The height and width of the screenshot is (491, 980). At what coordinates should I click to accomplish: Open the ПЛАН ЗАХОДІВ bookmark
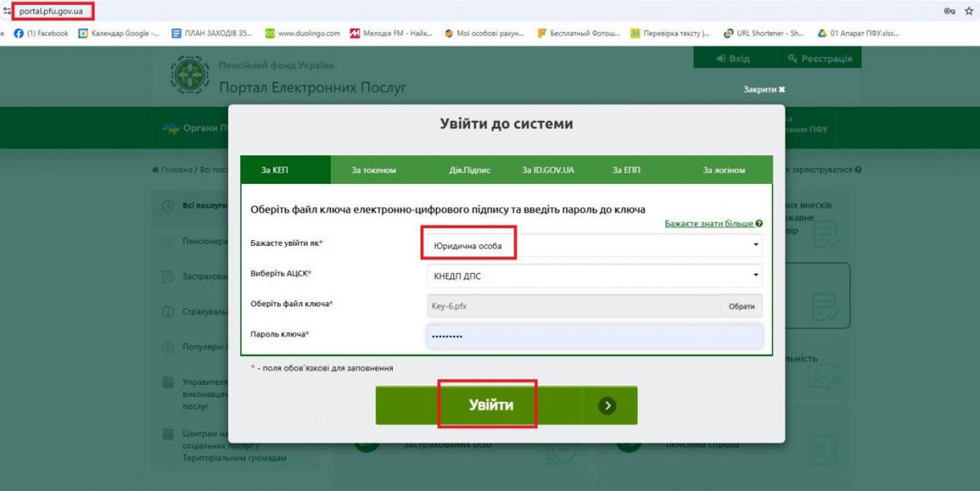point(212,33)
